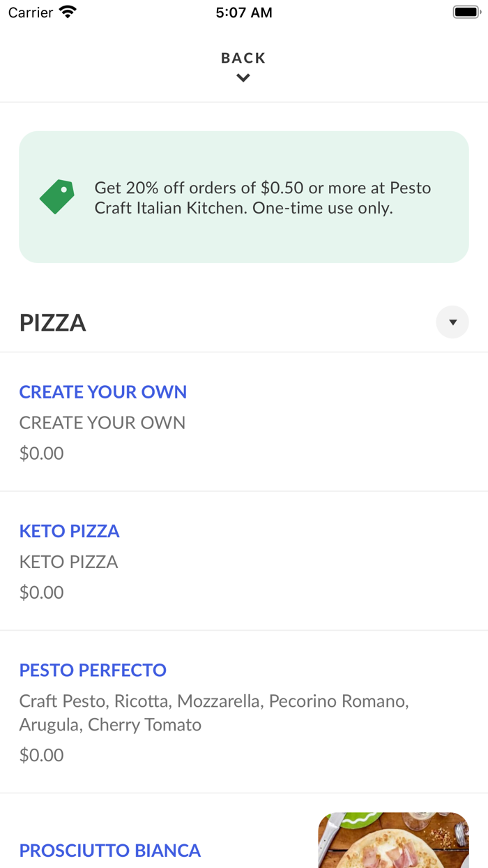
Task: Open the PIZZA category header
Action: point(52,322)
